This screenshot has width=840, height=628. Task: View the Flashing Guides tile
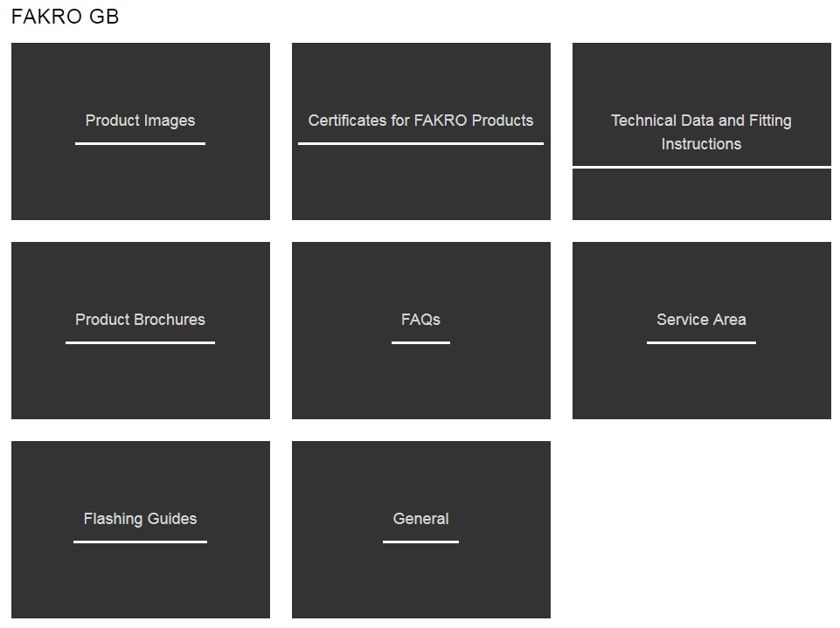(x=141, y=529)
